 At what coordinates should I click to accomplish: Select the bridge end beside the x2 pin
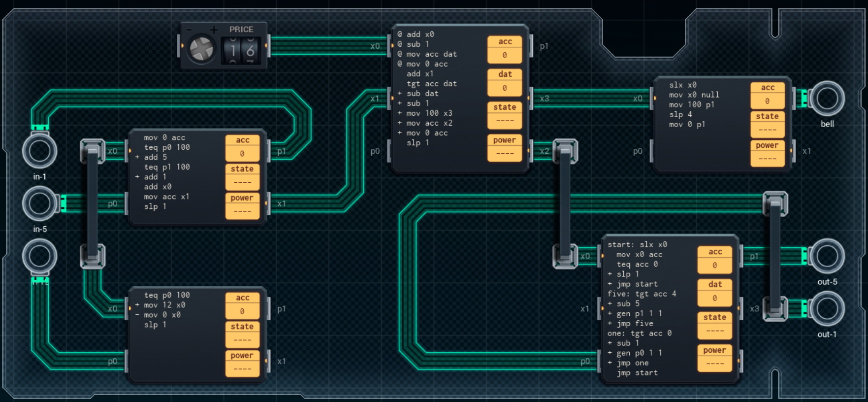(x=565, y=150)
